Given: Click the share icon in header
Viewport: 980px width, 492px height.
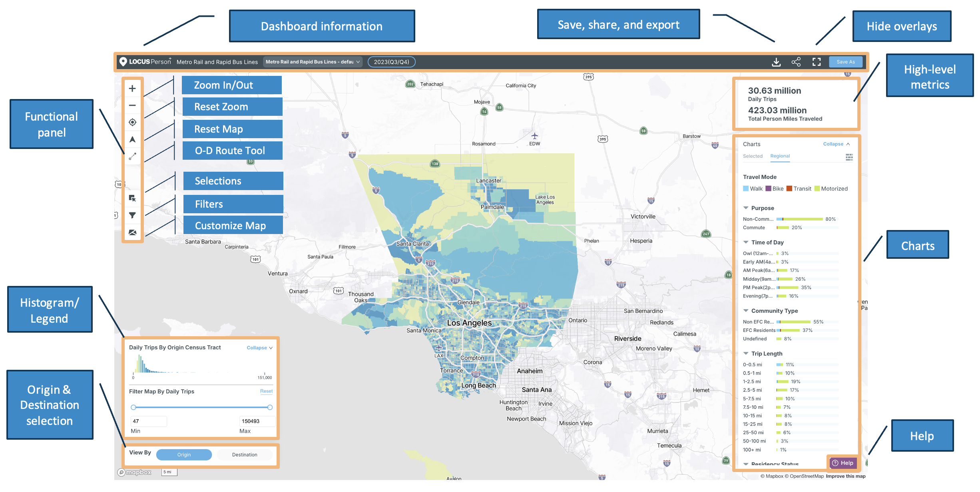Looking at the screenshot, I should click(796, 62).
